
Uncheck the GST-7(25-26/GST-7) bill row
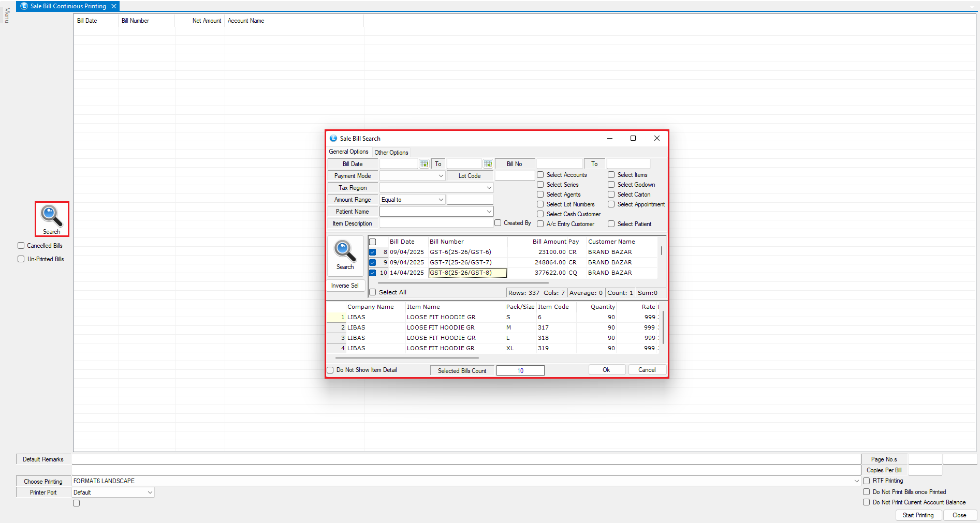372,262
